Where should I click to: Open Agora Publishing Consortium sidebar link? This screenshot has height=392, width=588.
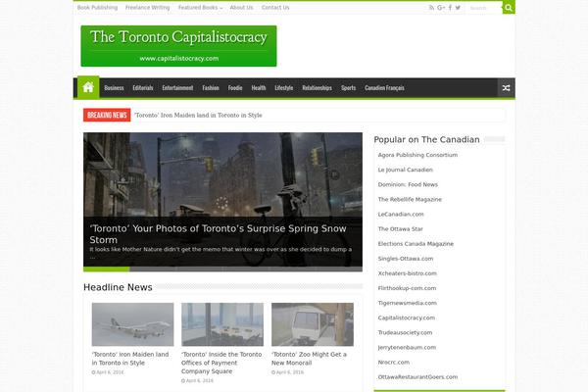click(x=417, y=155)
